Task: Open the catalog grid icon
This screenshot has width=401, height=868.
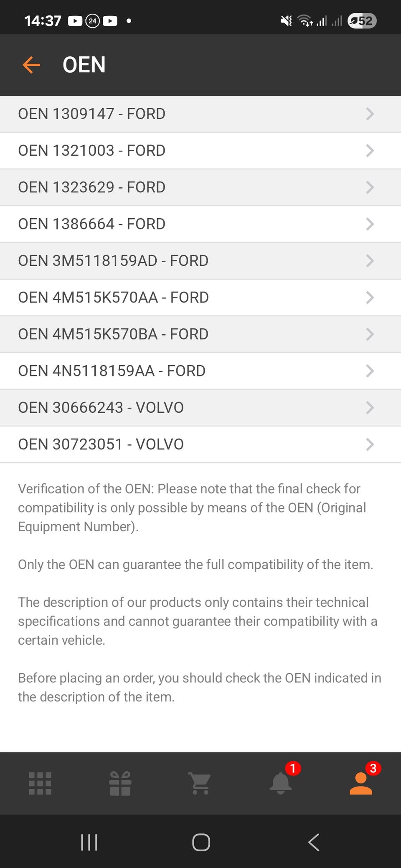Action: (x=40, y=783)
